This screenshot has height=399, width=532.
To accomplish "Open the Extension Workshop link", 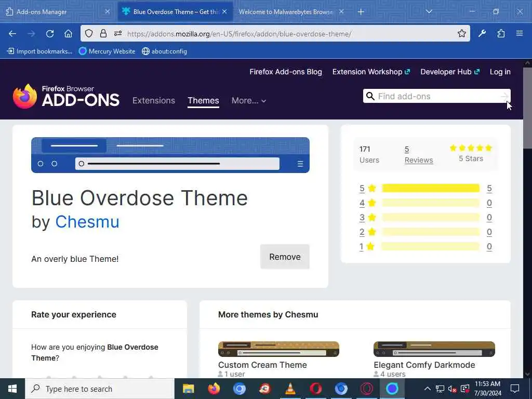I will [371, 72].
